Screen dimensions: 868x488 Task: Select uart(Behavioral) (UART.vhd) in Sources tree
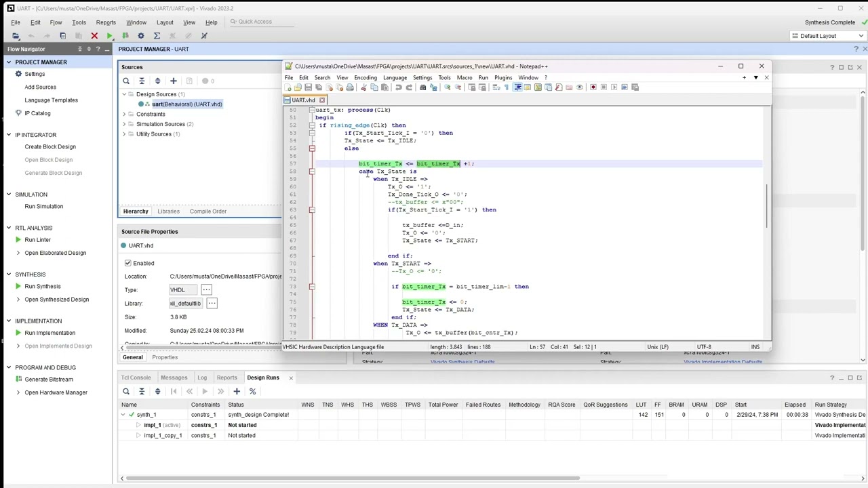pyautogui.click(x=186, y=104)
